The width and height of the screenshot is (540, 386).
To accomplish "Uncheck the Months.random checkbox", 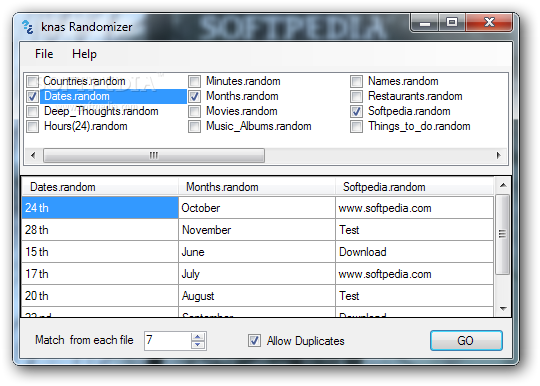I will [195, 96].
